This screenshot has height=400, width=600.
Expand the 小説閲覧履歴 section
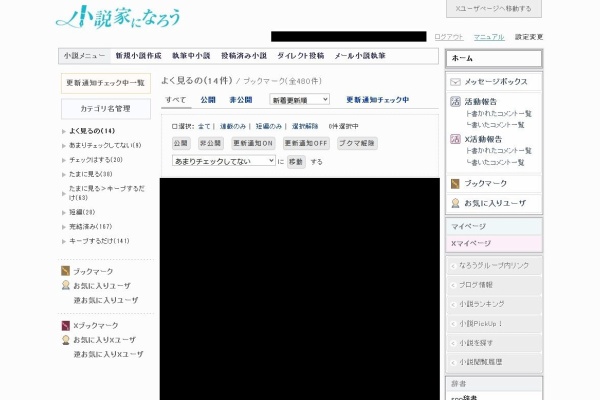coord(494,362)
